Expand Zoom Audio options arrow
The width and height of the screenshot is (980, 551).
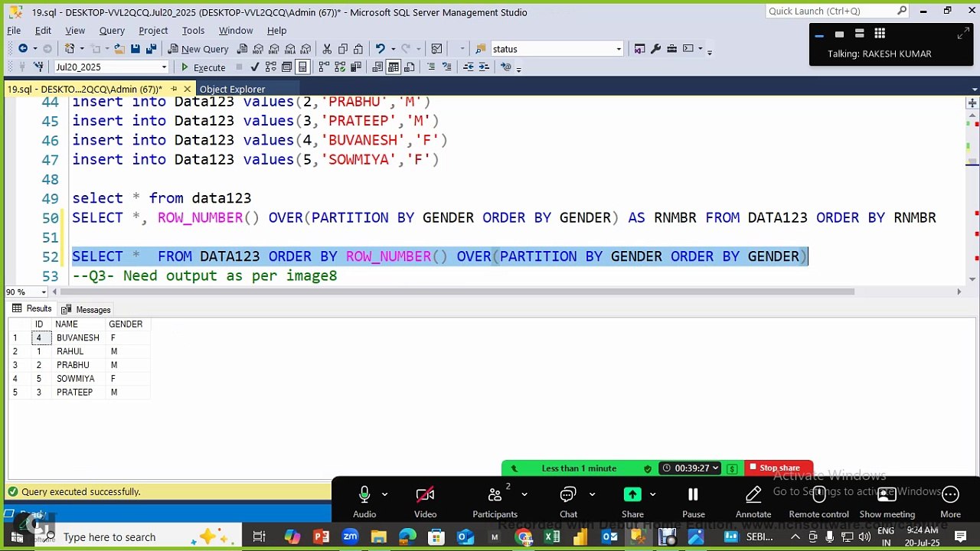[384, 494]
